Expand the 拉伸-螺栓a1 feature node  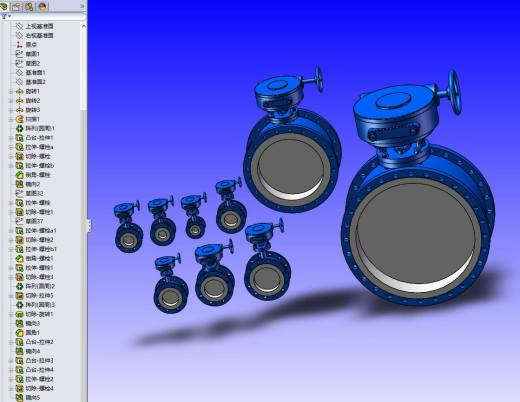(x=11, y=231)
